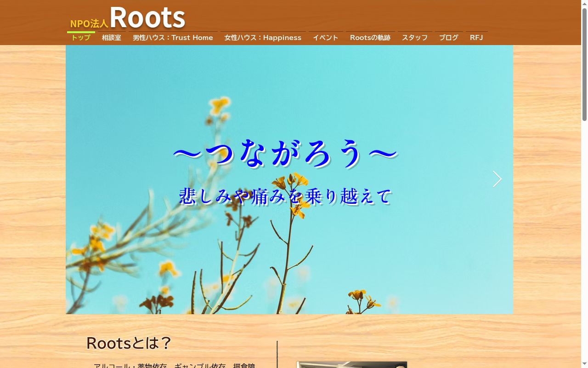Click the ～つながろう～ slideshow headline

tap(285, 153)
